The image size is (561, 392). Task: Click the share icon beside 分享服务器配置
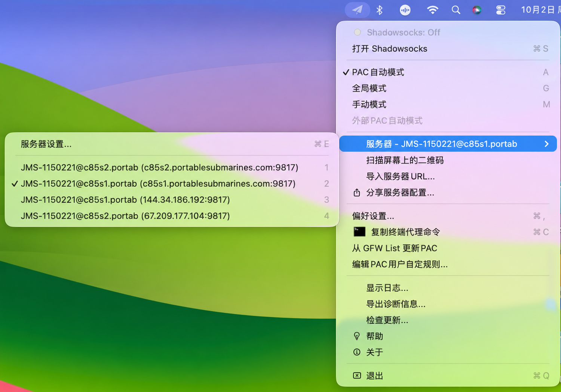[357, 192]
